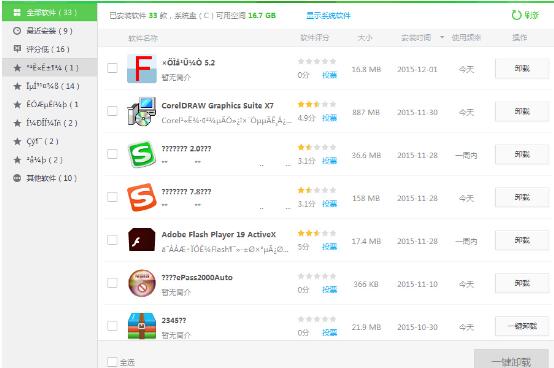Click the CorelDRAW Graphics Suite X7 icon

[x=142, y=112]
